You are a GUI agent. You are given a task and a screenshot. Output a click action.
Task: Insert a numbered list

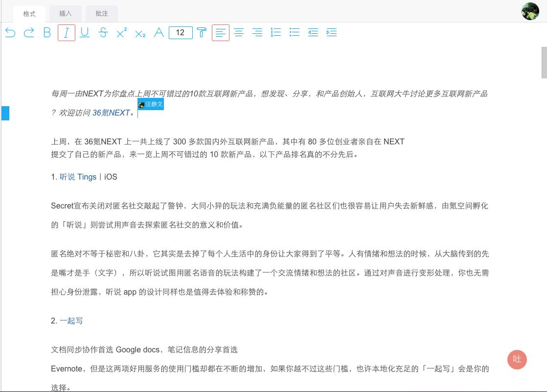click(x=276, y=33)
